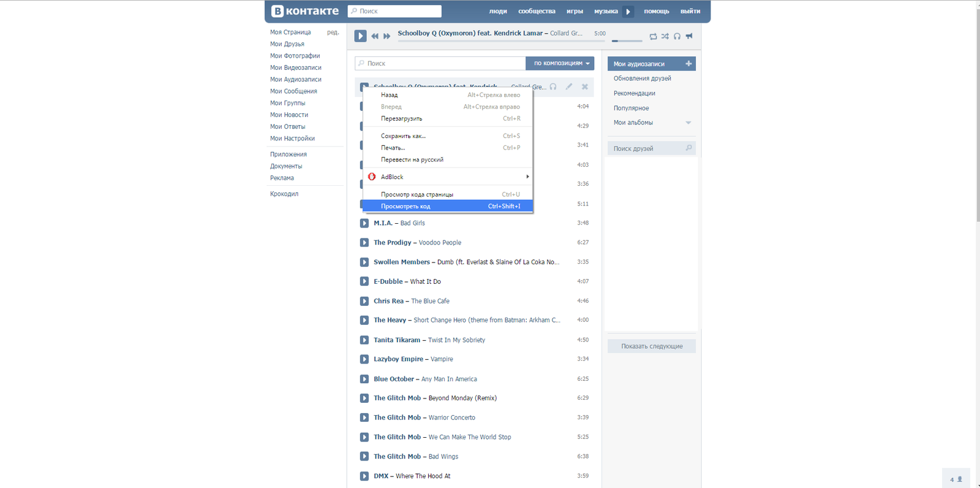Image resolution: width=980 pixels, height=488 pixels.
Task: Play Swollen Members Dumb track
Action: tap(364, 262)
